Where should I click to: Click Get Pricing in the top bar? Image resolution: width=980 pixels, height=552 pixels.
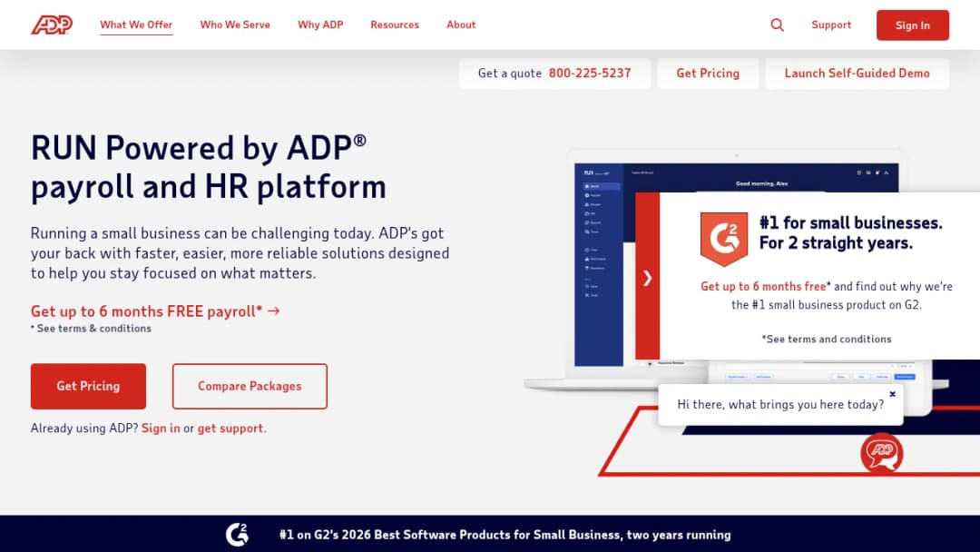pyautogui.click(x=708, y=74)
